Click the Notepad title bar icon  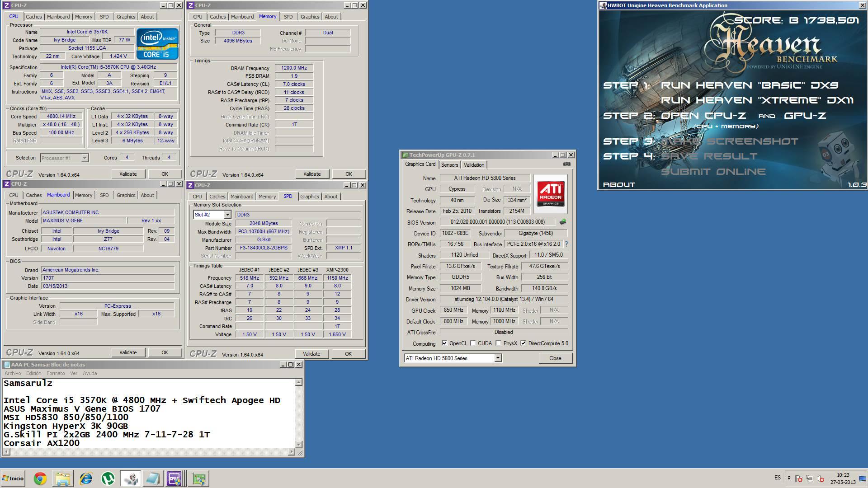(x=6, y=365)
